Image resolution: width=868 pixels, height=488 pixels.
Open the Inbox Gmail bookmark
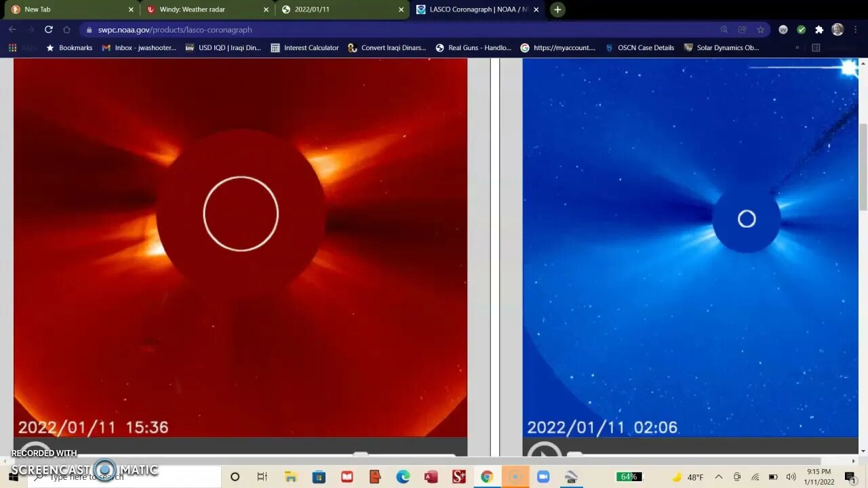(139, 48)
